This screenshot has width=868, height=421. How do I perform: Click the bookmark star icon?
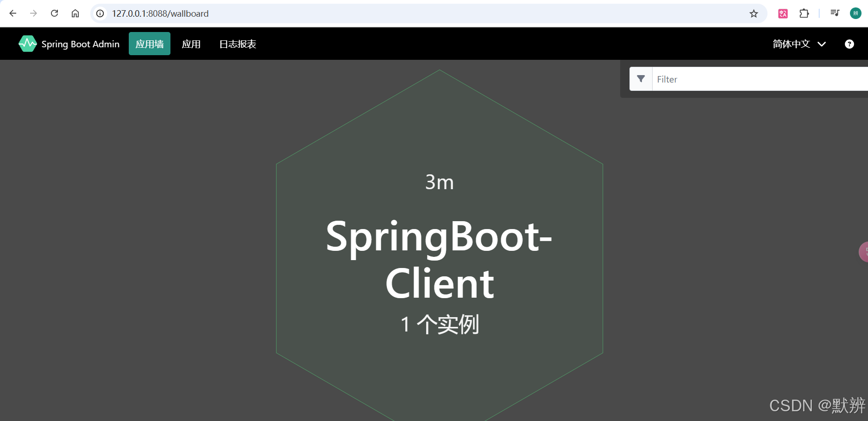coord(754,13)
